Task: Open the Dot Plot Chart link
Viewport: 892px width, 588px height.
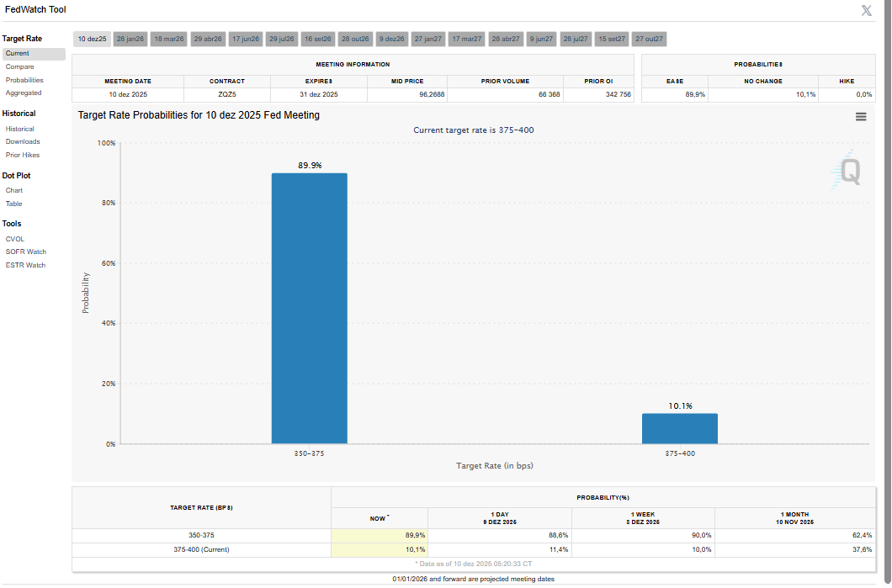Action: tap(14, 190)
